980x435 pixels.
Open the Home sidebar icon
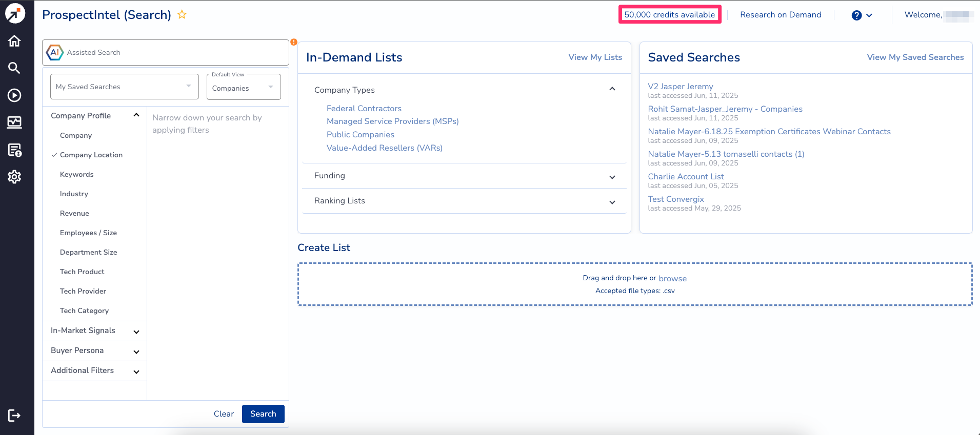click(14, 41)
